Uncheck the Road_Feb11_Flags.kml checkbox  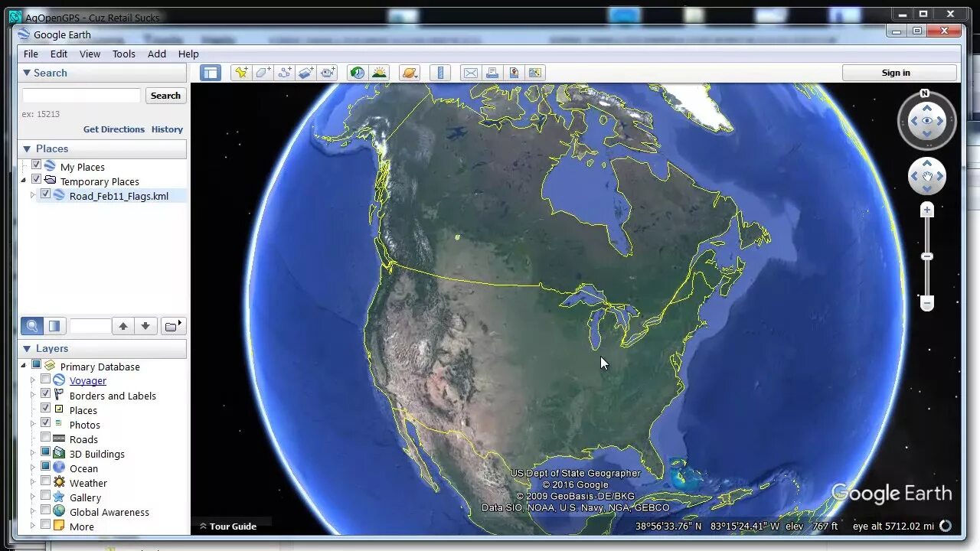45,195
